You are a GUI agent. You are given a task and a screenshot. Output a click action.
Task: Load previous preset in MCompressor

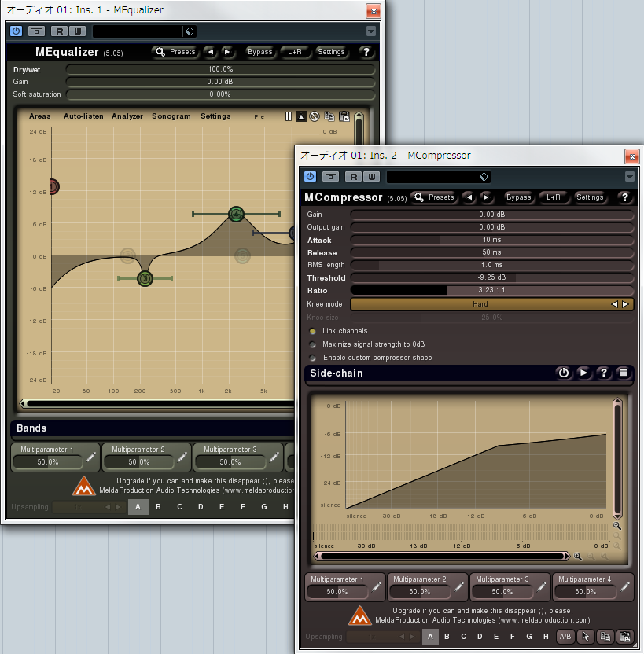[x=469, y=197]
